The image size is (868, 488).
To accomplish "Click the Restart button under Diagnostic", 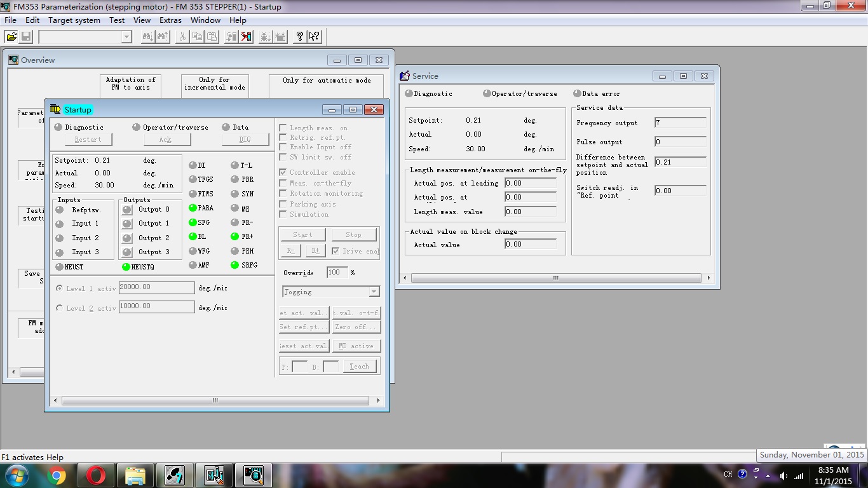I will [88, 139].
